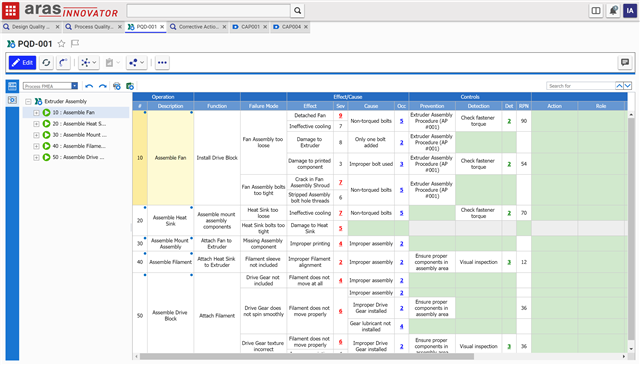The height and width of the screenshot is (365, 640).
Task: Click the Failure Mode column header
Action: point(264,106)
